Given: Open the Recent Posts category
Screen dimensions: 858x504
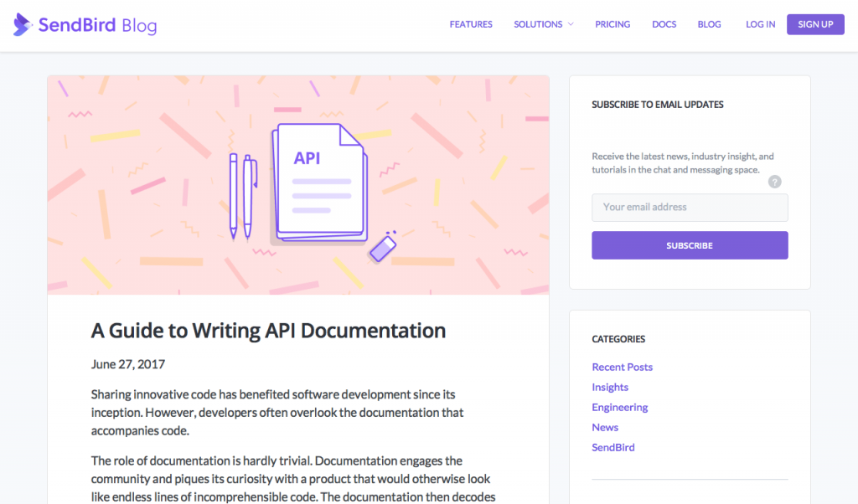Looking at the screenshot, I should (622, 367).
